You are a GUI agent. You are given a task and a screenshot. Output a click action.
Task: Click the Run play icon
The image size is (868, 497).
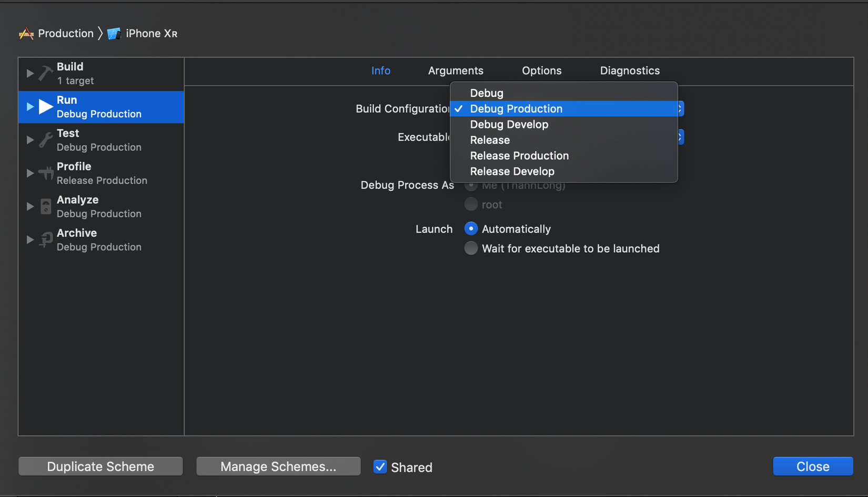click(x=46, y=107)
